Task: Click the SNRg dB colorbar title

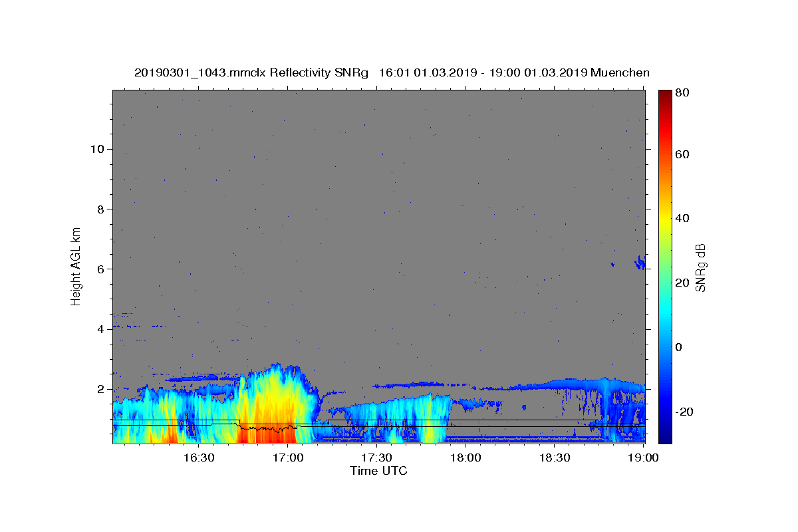Action: click(x=700, y=267)
